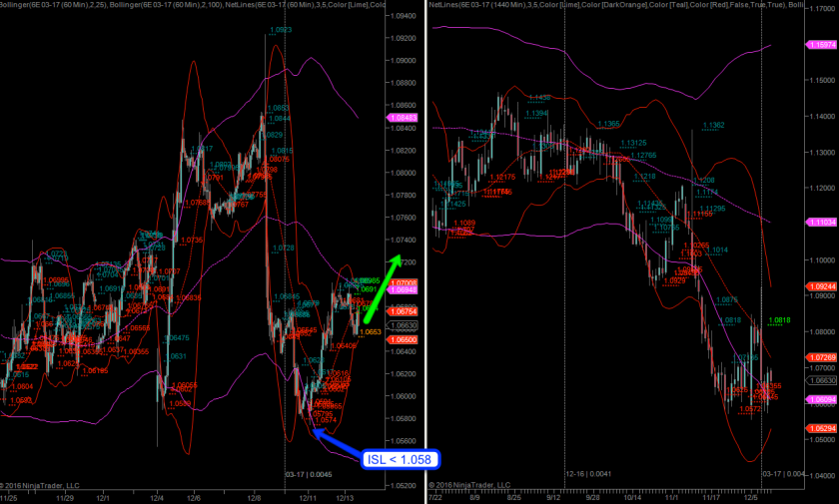The height and width of the screenshot is (504, 839).
Task: Click the '12-16 | 0.0041' rollover label
Action: pos(588,474)
